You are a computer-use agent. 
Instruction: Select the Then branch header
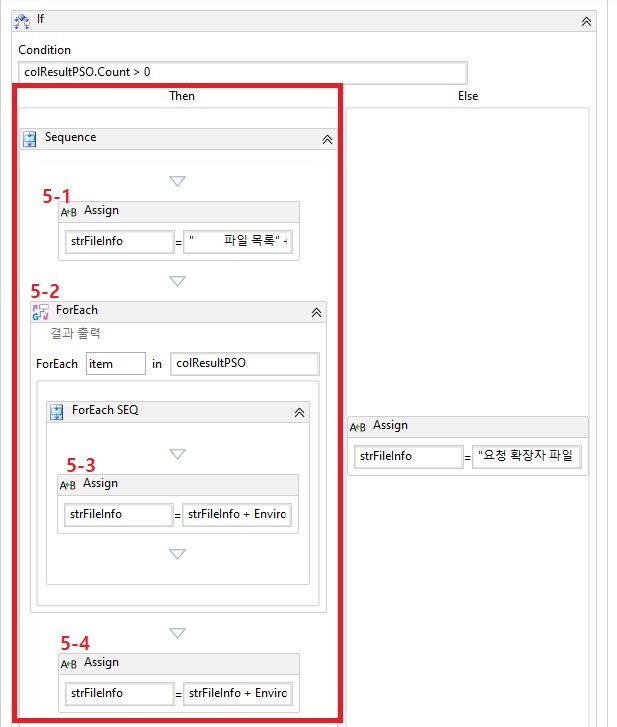[x=181, y=96]
